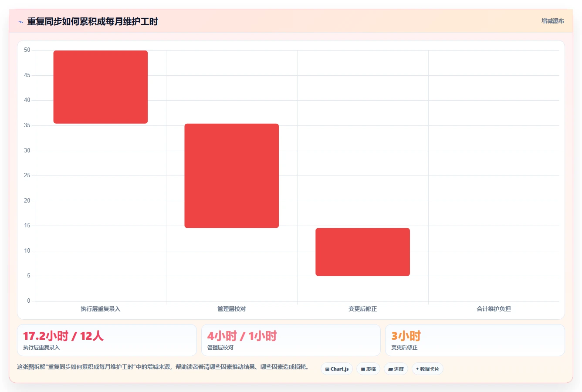Click the y-axis value 0
Viewport: 582px width, 392px height.
[x=29, y=301]
